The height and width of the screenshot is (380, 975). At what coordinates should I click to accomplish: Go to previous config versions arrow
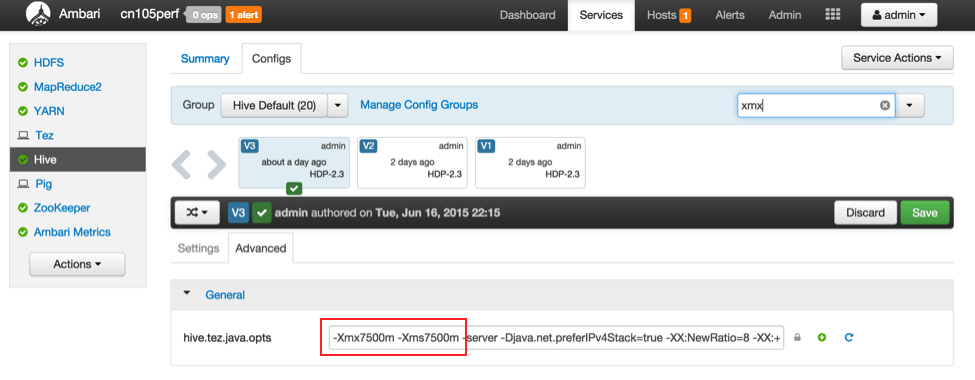coord(182,164)
